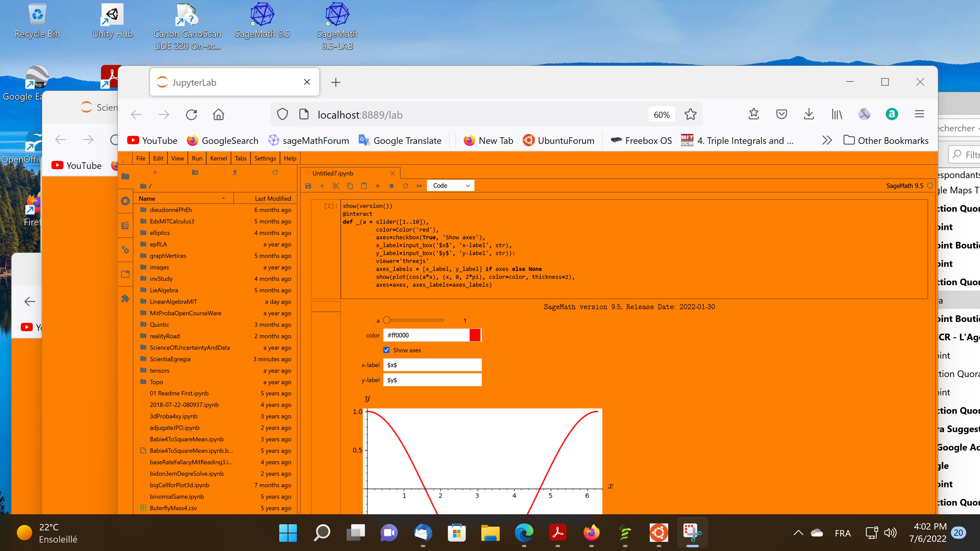
Task: Upload files using the upload icon
Action: 235,172
